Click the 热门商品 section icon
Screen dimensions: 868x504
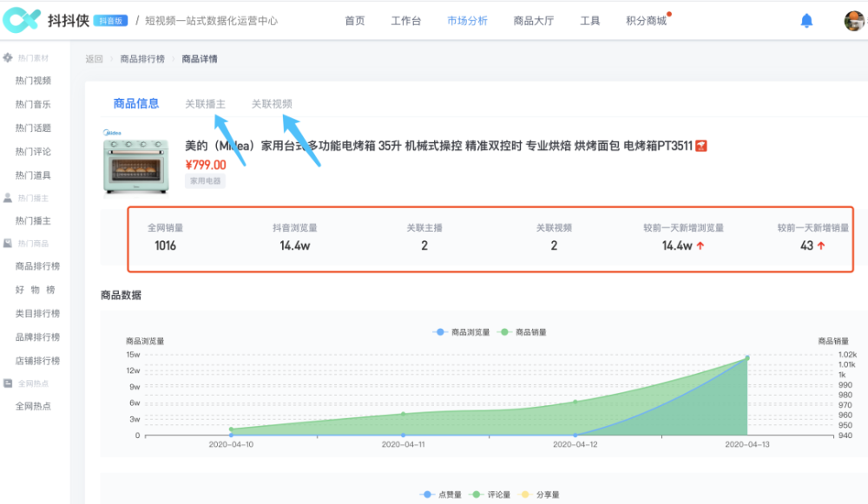pos(8,244)
